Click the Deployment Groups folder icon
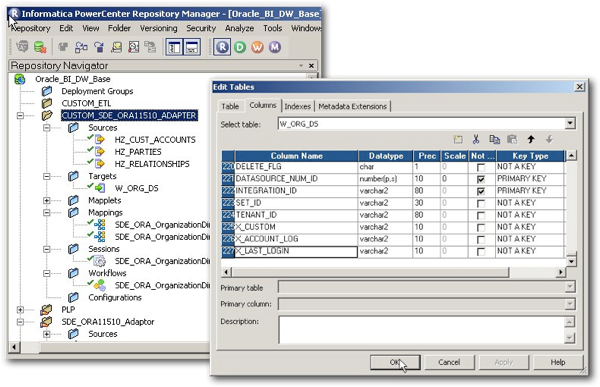600x387 pixels. 47,91
